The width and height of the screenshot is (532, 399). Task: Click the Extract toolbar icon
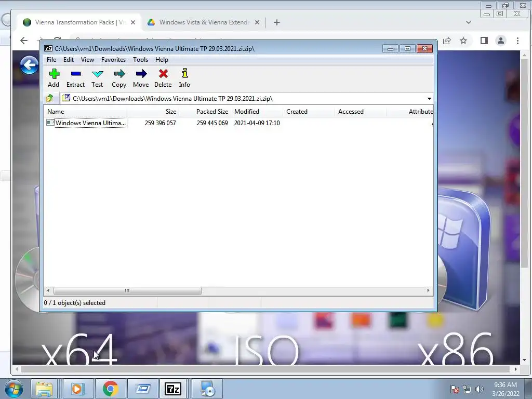[75, 78]
